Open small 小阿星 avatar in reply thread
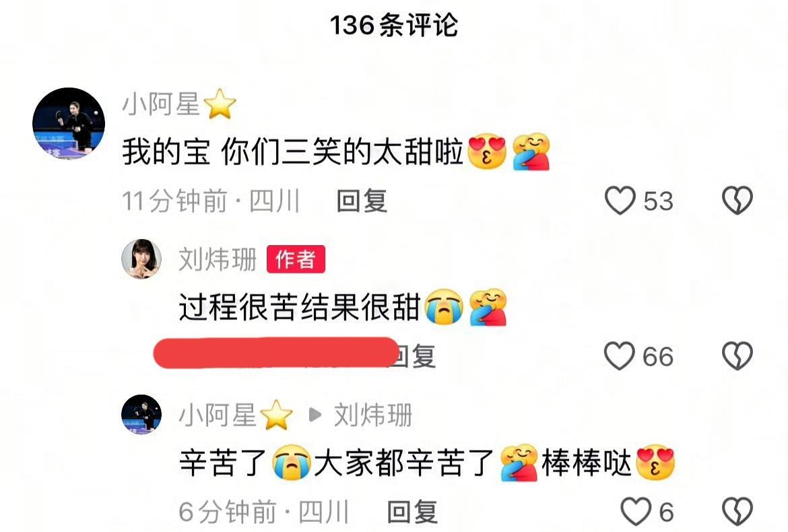Screen dimensions: 788x532 [141, 414]
